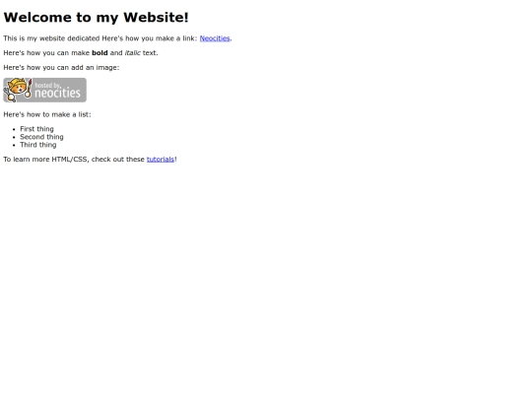
Task: Click the bullet before 'Third thing'
Action: coord(14,145)
